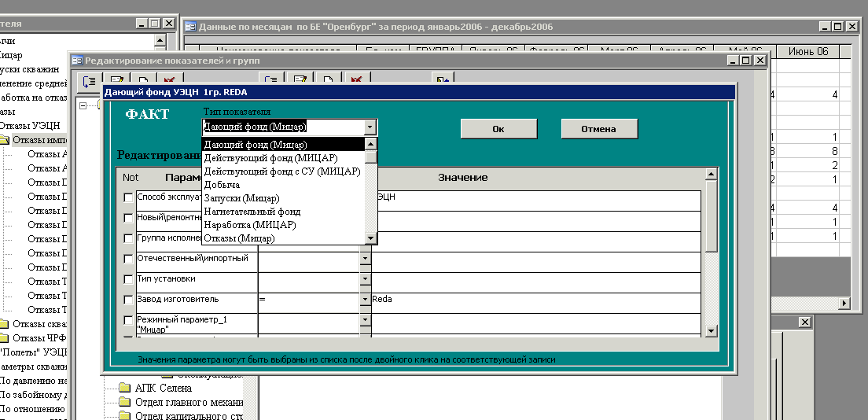Pick 'Отказы (Мицар)' from the list
Screen dimensions: 868x420
click(x=283, y=238)
